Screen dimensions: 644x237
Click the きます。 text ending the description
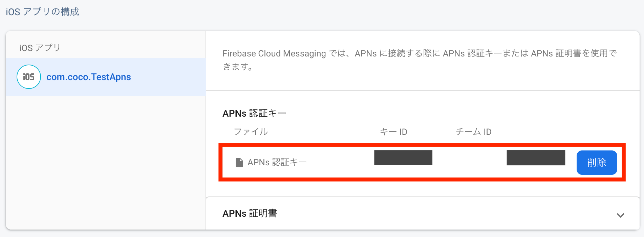coord(238,67)
